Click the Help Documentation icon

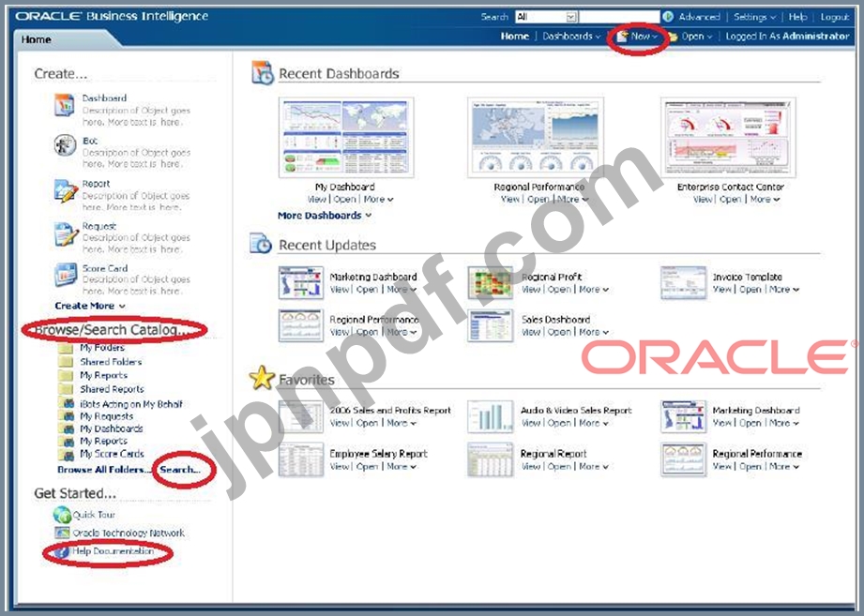coord(62,552)
